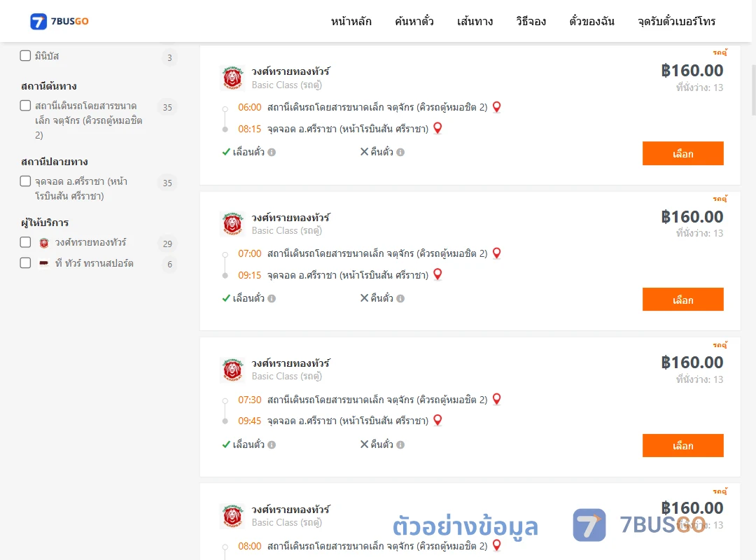Click reschedule info icon on 06:00 trip
The width and height of the screenshot is (756, 560).
click(272, 153)
